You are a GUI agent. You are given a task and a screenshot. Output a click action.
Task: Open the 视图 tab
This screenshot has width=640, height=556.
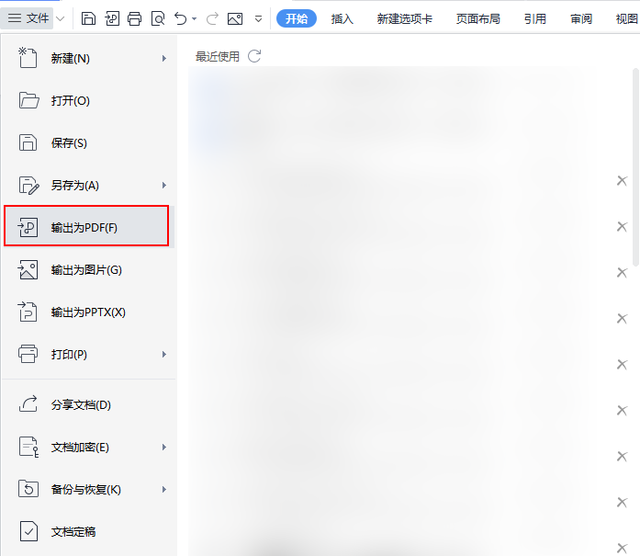(627, 19)
